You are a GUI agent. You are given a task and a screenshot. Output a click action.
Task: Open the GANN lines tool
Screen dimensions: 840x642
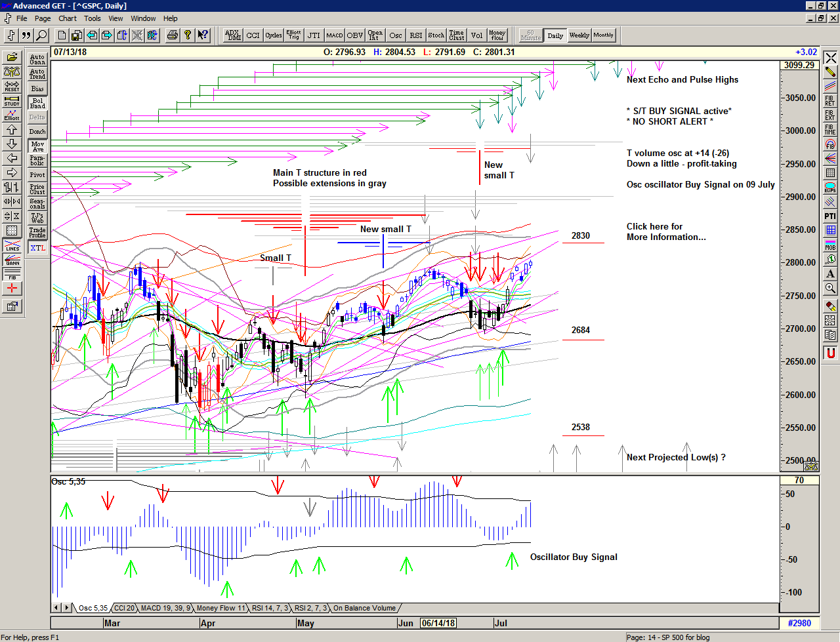12,260
